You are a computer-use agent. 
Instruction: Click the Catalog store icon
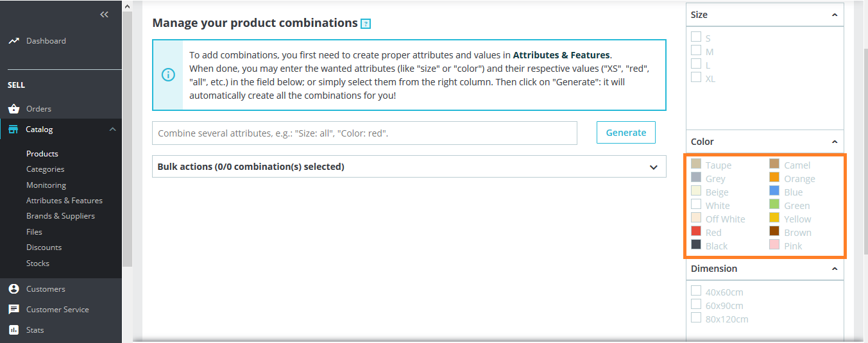pos(13,130)
